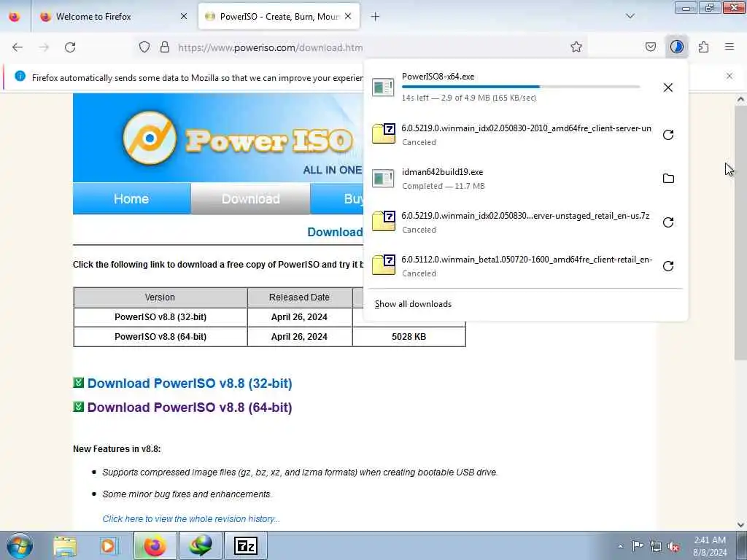Viewport: 747px width, 560px height.
Task: Open the Windows Start button
Action: pyautogui.click(x=19, y=545)
